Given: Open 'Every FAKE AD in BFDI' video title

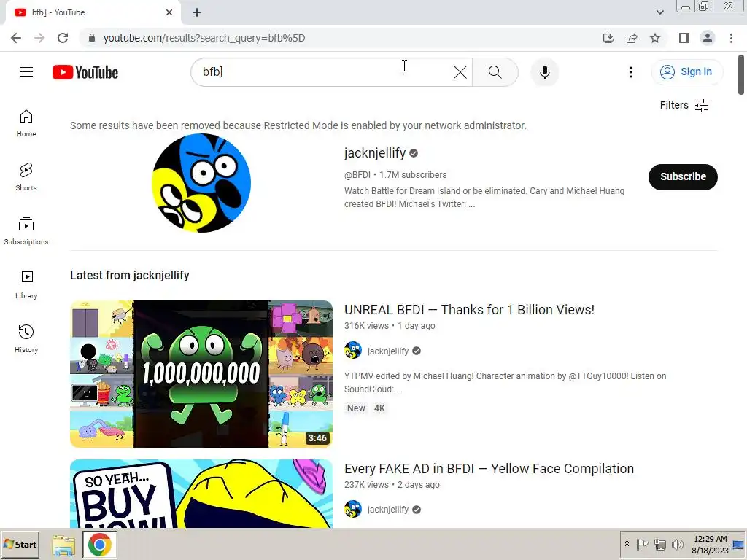Looking at the screenshot, I should pyautogui.click(x=489, y=469).
